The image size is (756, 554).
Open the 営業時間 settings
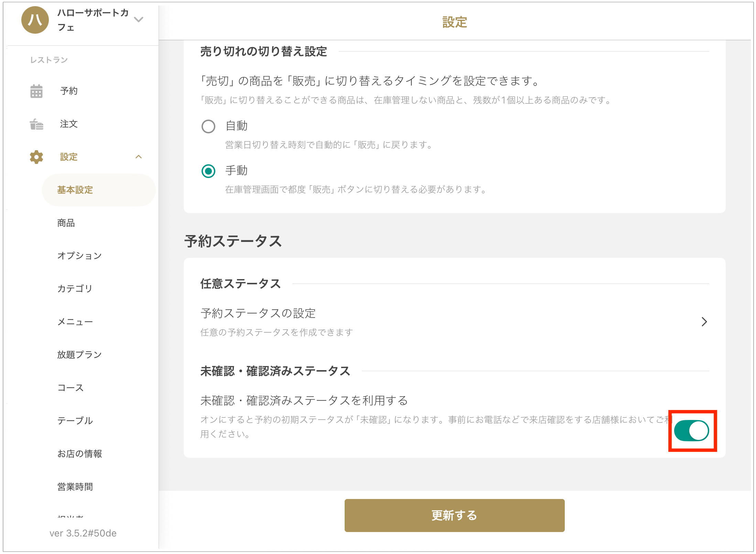pos(75,487)
